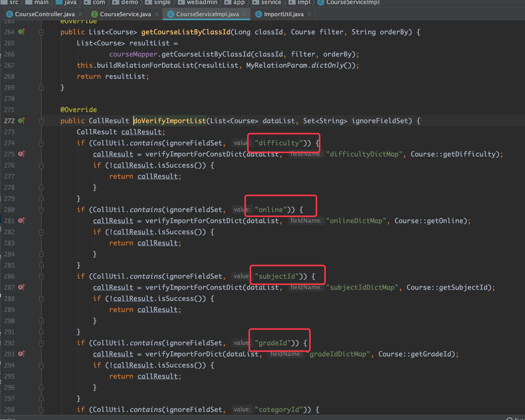
Task: Close the CourseController.java tab
Action: point(80,14)
